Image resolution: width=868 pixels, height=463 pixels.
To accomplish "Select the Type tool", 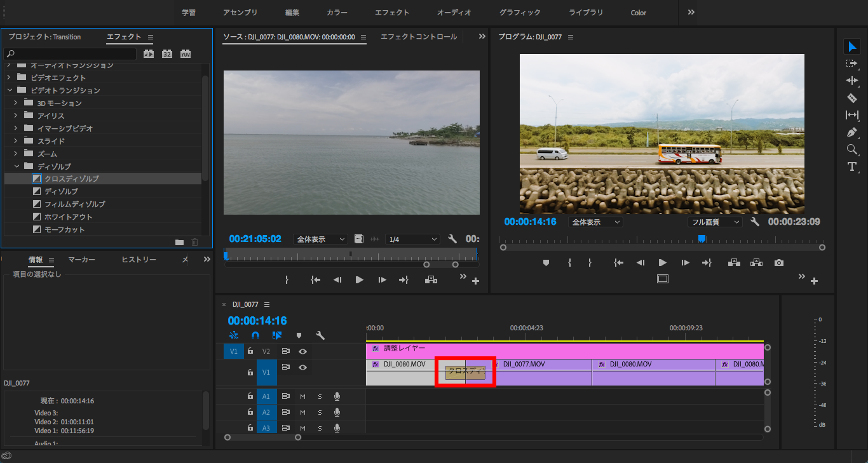I will [x=851, y=166].
